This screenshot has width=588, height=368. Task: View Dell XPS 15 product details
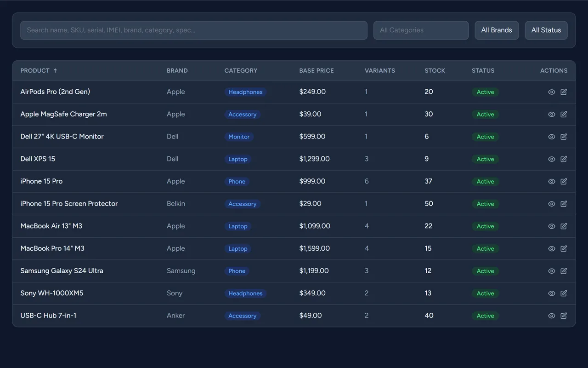coord(552,159)
